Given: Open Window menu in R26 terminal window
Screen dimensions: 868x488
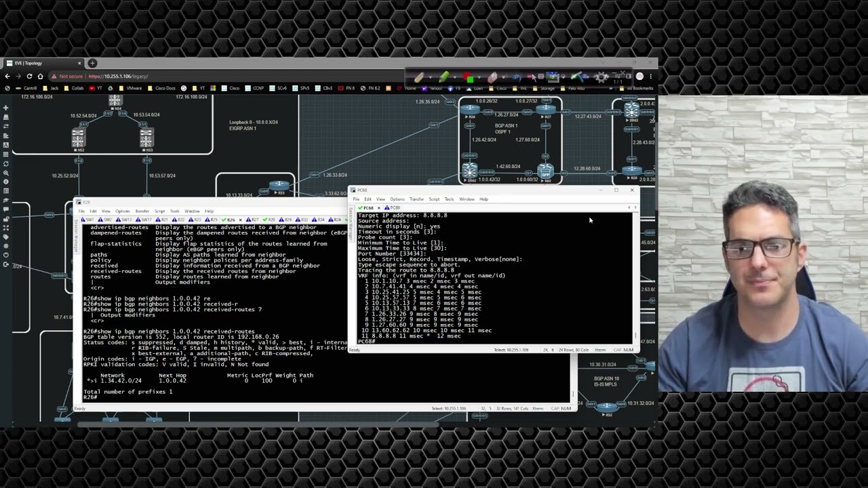Looking at the screenshot, I should tap(192, 211).
